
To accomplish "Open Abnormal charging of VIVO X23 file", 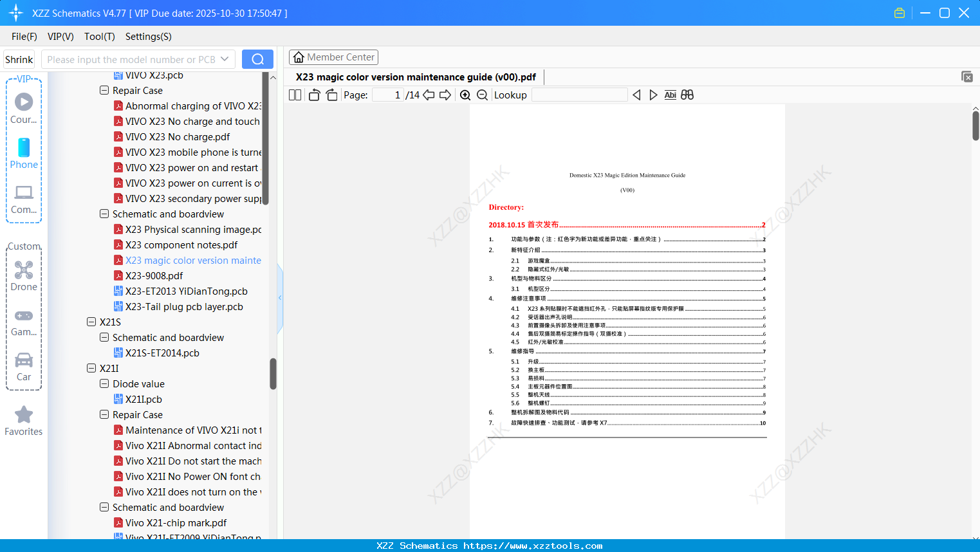I will click(x=187, y=106).
